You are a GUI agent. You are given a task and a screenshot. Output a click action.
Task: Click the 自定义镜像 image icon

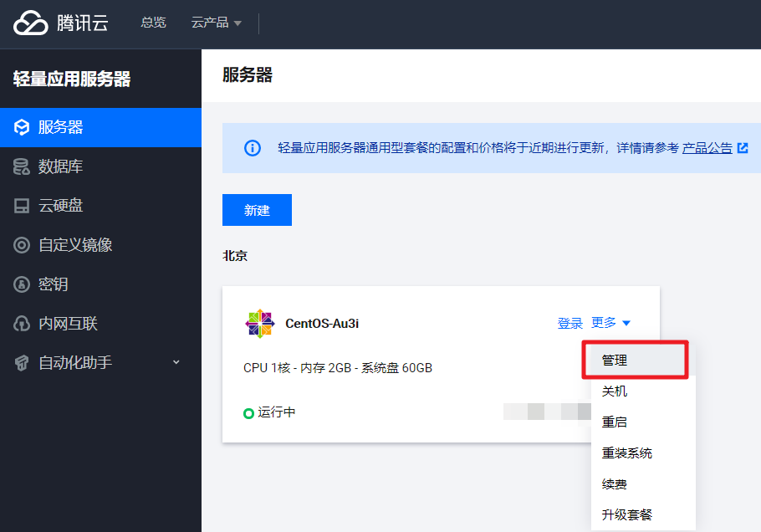22,245
